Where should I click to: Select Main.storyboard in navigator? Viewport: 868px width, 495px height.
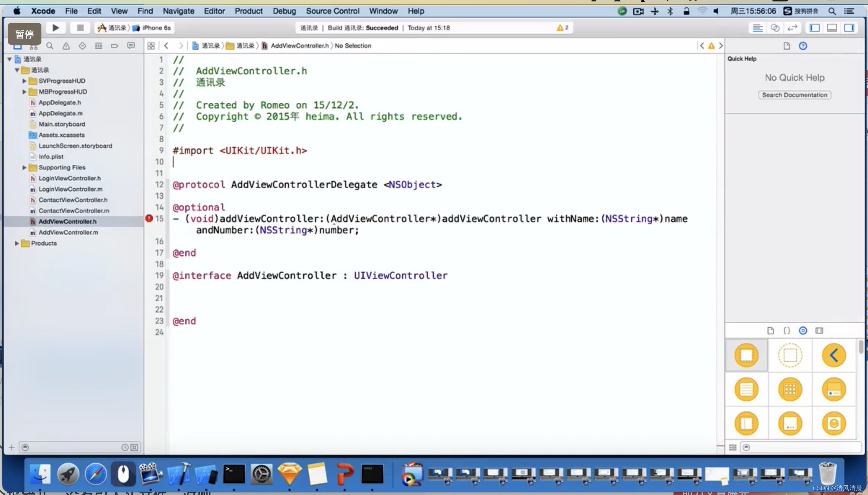coord(62,124)
